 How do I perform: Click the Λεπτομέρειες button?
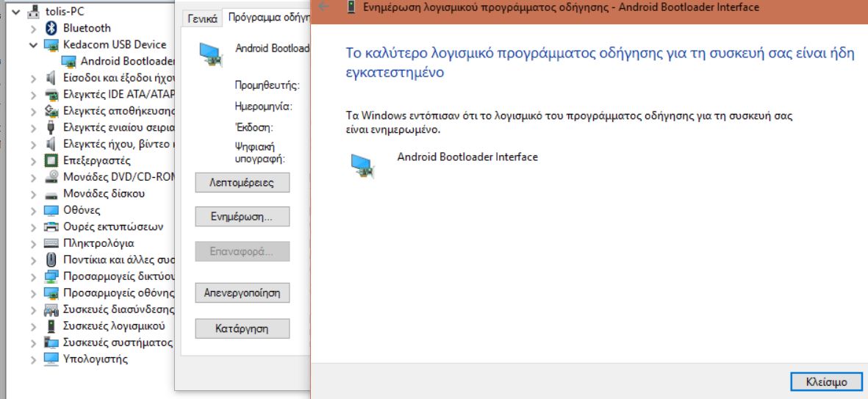click(x=242, y=183)
